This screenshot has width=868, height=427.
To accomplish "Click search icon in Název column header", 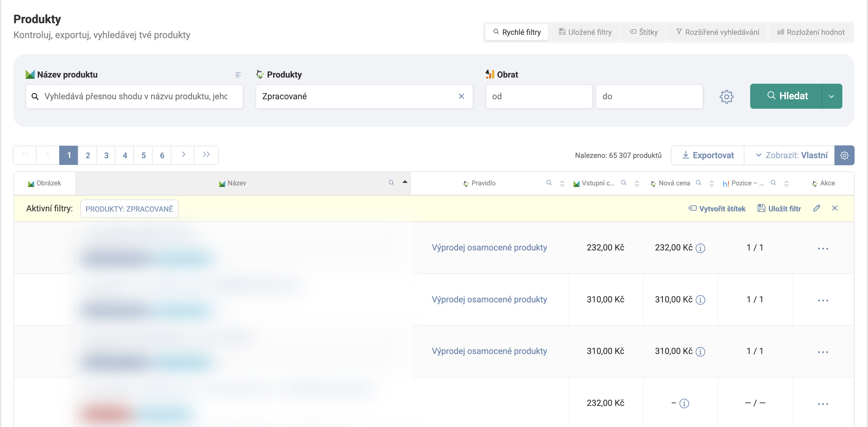I will tap(391, 183).
